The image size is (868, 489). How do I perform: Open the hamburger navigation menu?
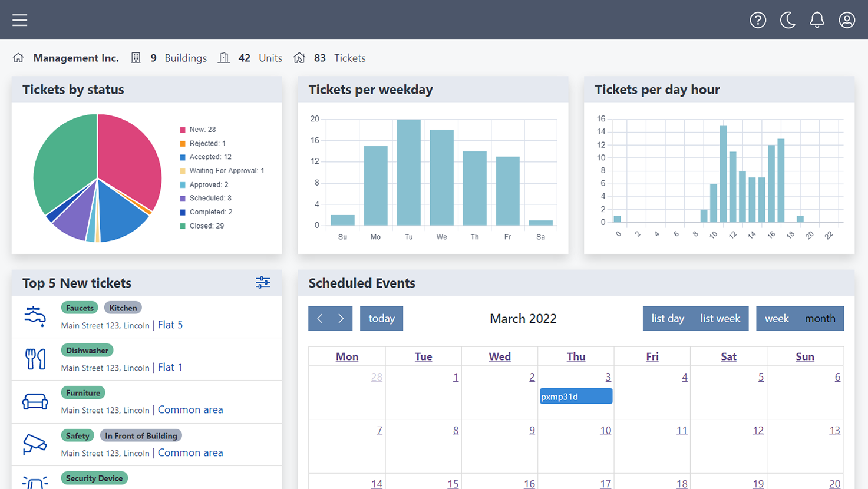(20, 20)
